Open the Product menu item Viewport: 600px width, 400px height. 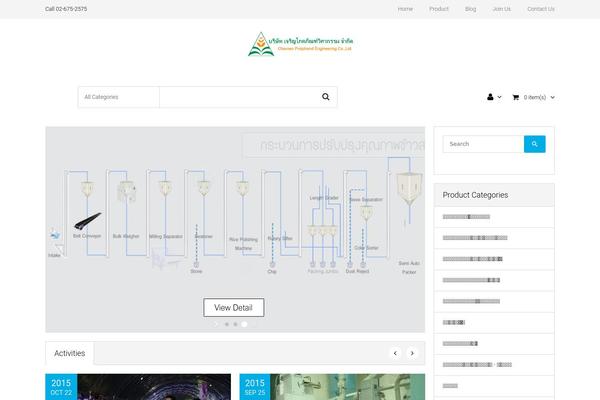[439, 9]
